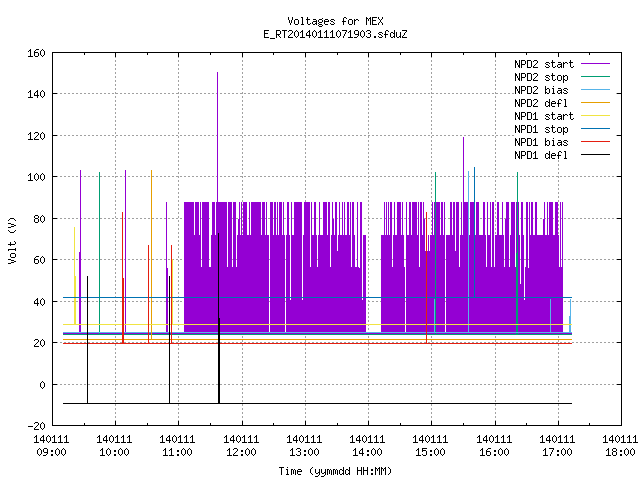The width and height of the screenshot is (640, 480).
Task: Click the 40 y-axis tick label
Action: tap(39, 302)
